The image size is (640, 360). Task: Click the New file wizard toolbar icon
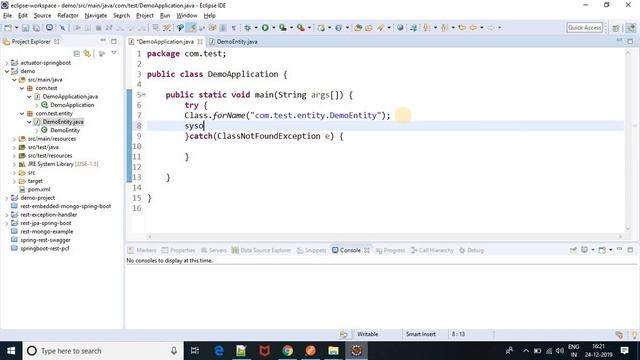[8, 28]
